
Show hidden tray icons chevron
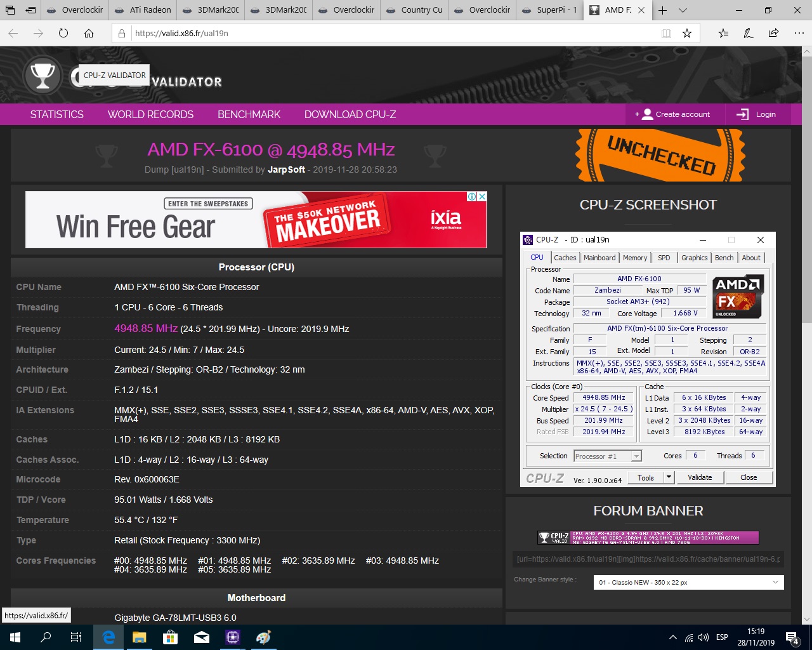[673, 637]
